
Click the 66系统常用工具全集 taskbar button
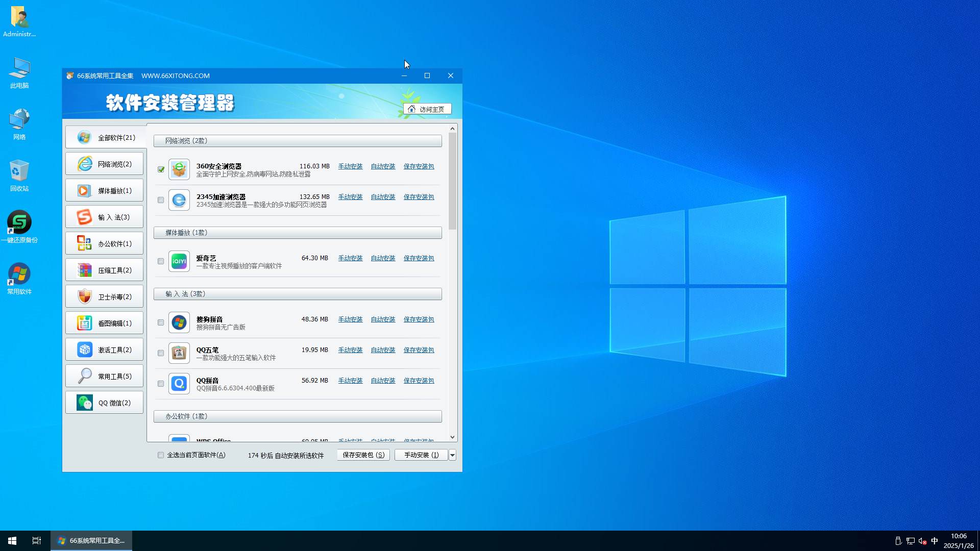91,541
